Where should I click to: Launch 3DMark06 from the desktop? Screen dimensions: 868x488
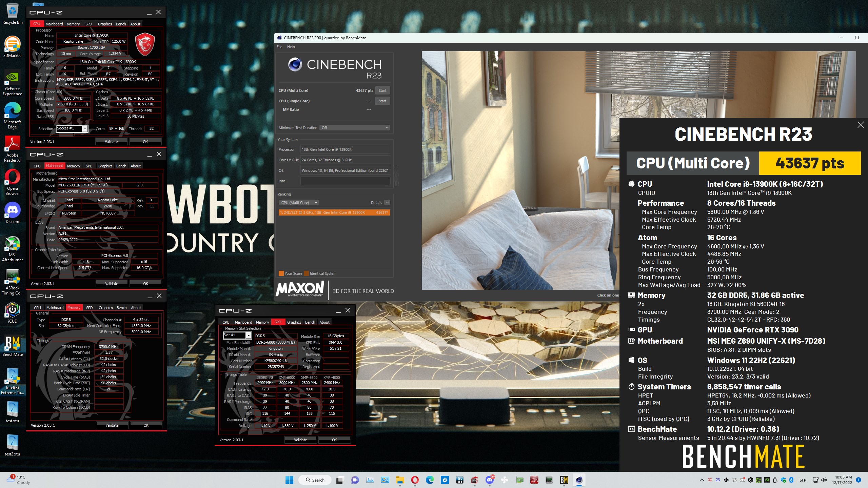[x=12, y=47]
